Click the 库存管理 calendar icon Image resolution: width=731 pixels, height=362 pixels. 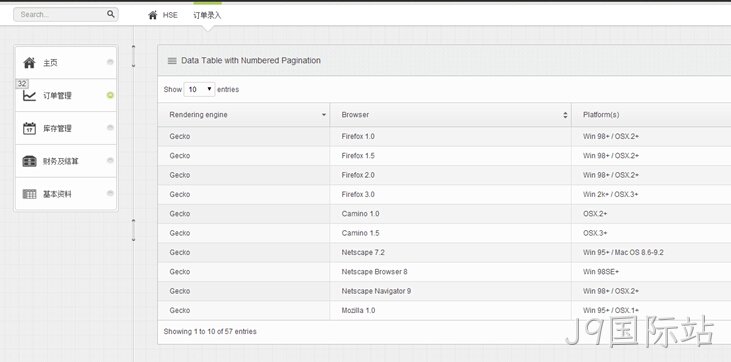click(x=29, y=128)
